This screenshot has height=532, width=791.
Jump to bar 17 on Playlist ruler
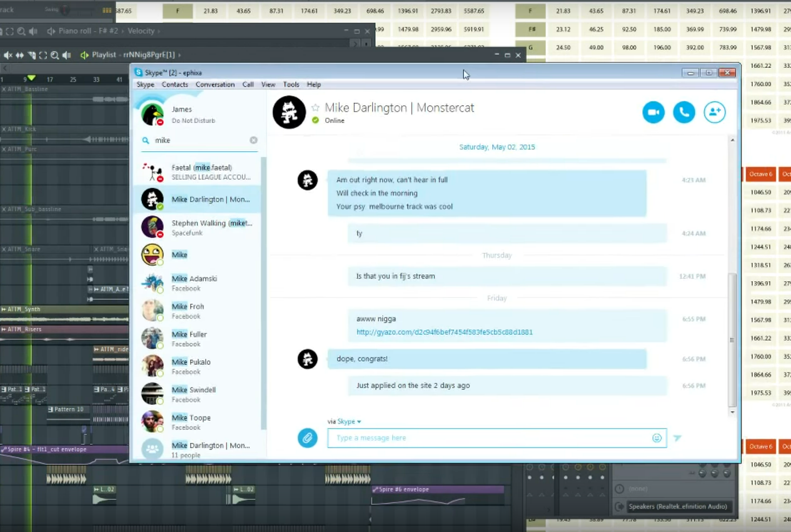pos(50,79)
